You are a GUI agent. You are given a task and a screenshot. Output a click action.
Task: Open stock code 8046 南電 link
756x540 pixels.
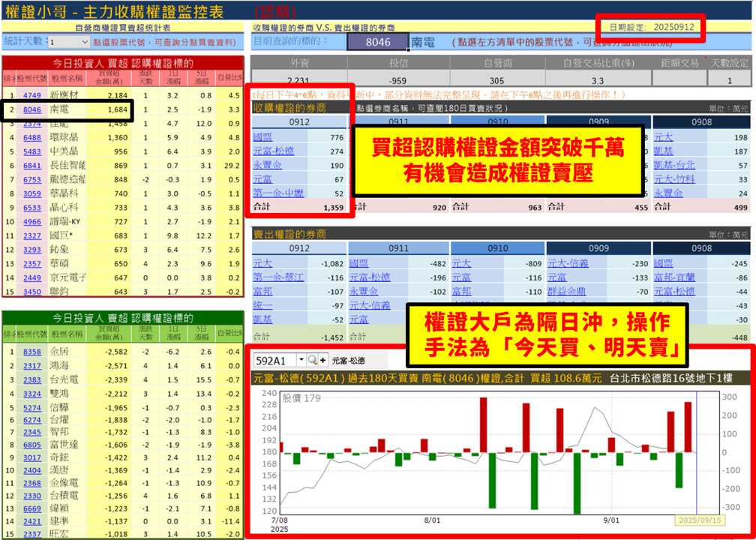click(31, 109)
